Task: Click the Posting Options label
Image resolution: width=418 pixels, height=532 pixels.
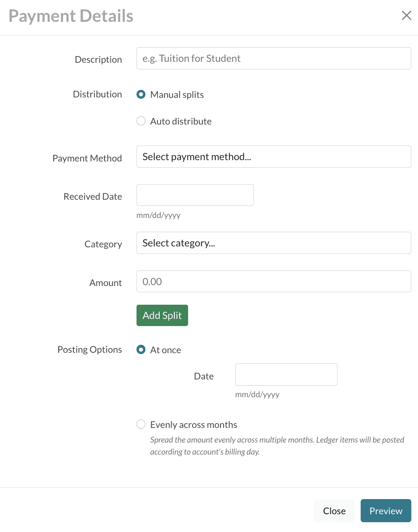Action: pyautogui.click(x=89, y=350)
